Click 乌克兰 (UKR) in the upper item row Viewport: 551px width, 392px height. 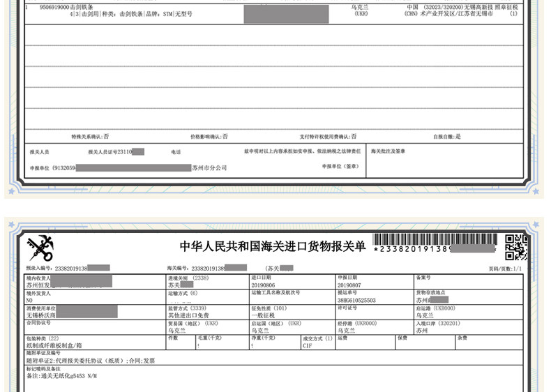[x=360, y=10]
